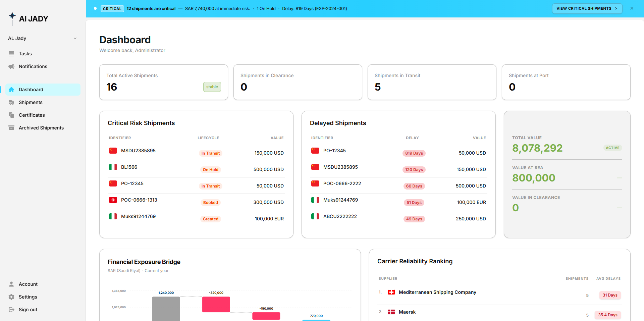The width and height of the screenshot is (644, 321).
Task: Click Maersk carrier name
Action: (x=407, y=312)
